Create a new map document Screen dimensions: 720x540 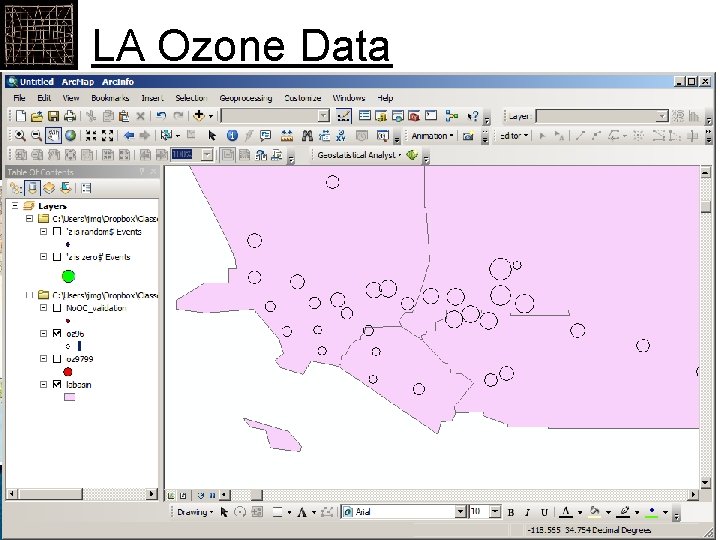pyautogui.click(x=20, y=116)
